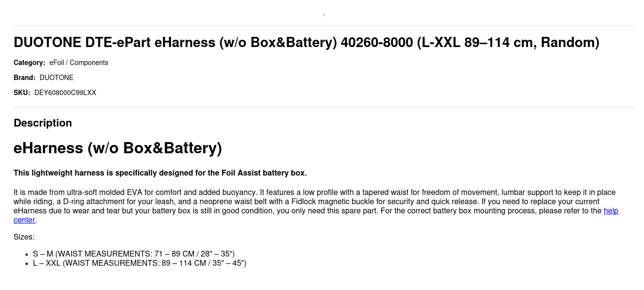The image size is (644, 290).
Task: Click the "SKU:" label
Action: click(x=22, y=93)
